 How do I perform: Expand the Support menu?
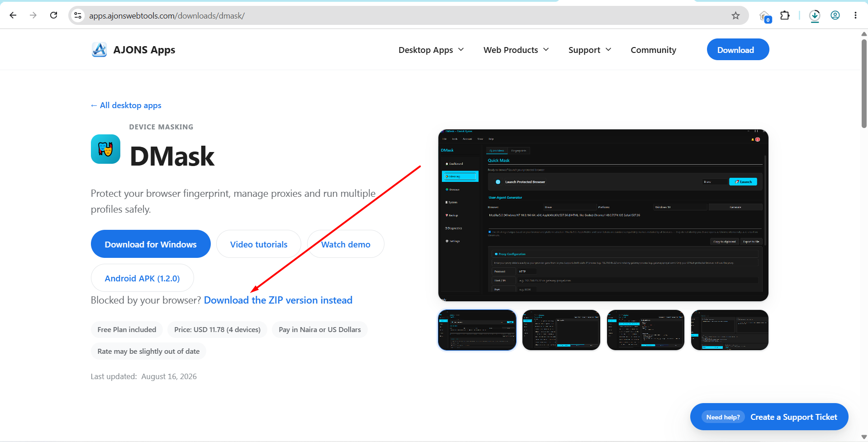[x=590, y=50]
